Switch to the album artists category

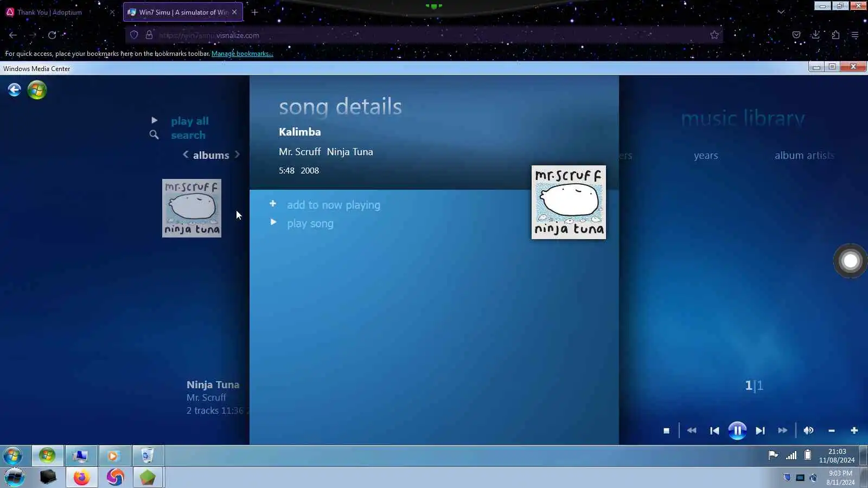805,156
